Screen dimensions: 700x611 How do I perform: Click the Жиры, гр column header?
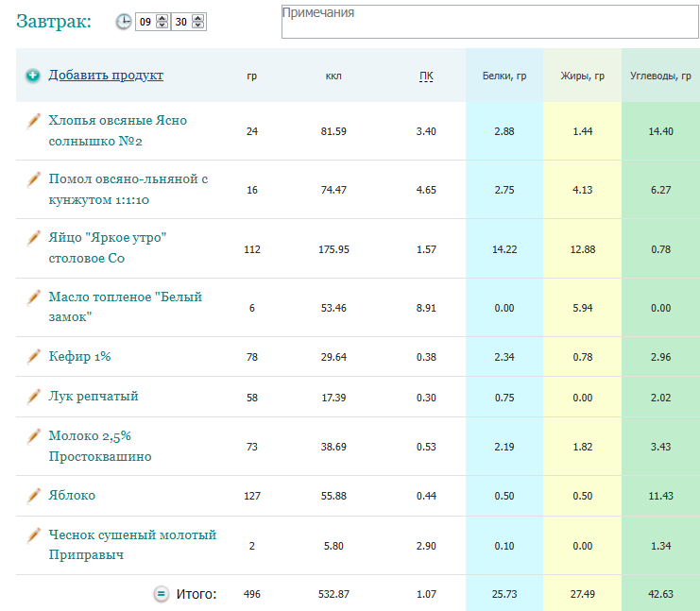coord(583,76)
